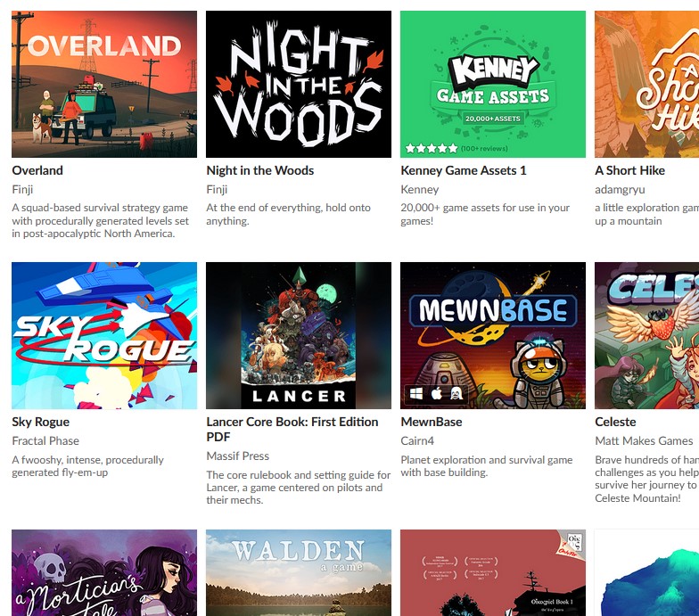Viewport: 699px width, 616px height.
Task: Open the Overland game cover image
Action: point(104,84)
